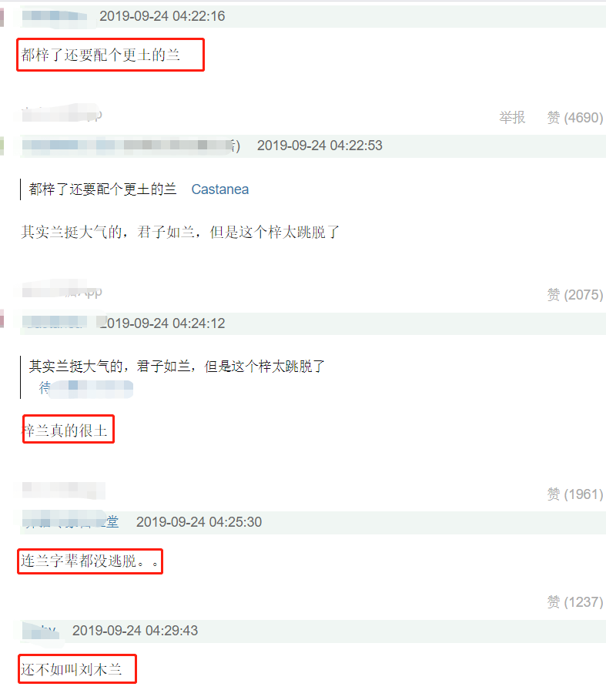The width and height of the screenshot is (606, 700).
Task: Click the 2019-09-24 04:25:30 timestamp
Action: 199,522
